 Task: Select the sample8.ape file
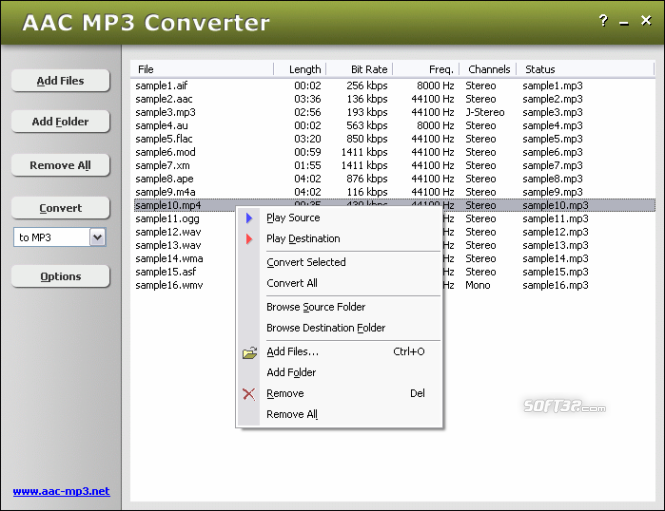[x=164, y=179]
